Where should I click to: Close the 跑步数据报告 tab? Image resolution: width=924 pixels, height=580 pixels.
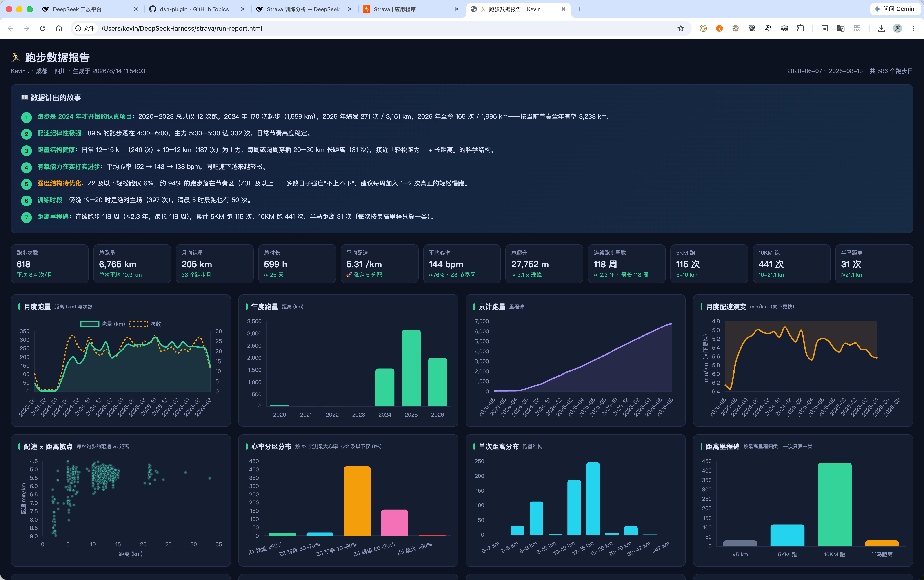pos(563,9)
